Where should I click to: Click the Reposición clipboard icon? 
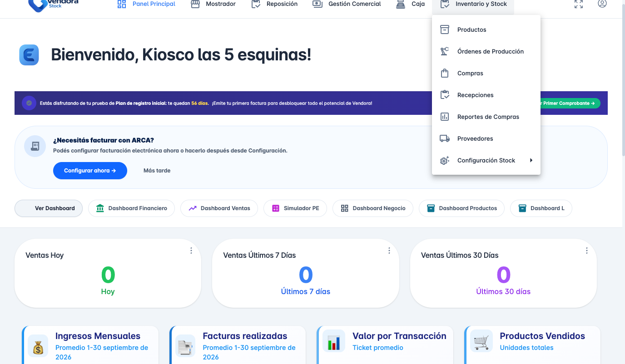coord(256,4)
